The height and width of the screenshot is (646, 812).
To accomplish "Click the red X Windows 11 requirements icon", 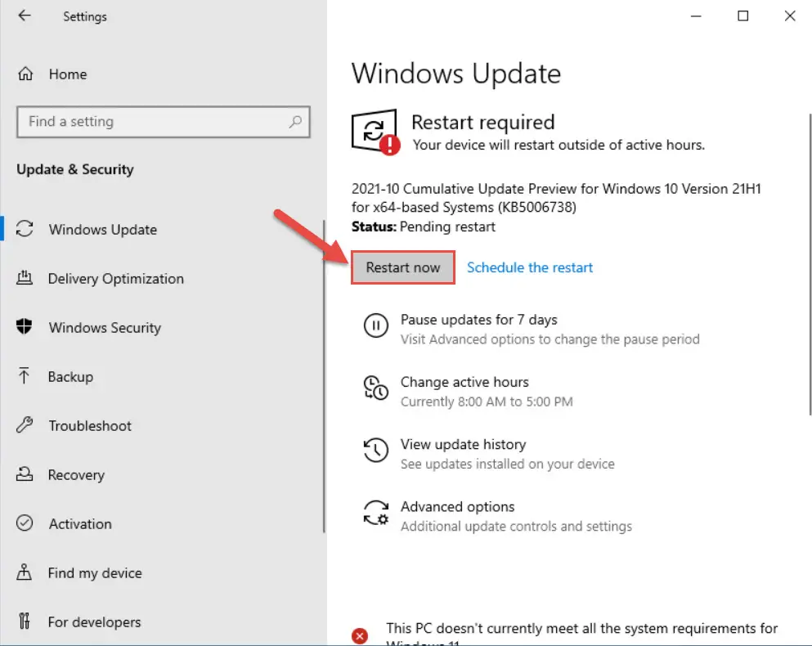I will 360,635.
